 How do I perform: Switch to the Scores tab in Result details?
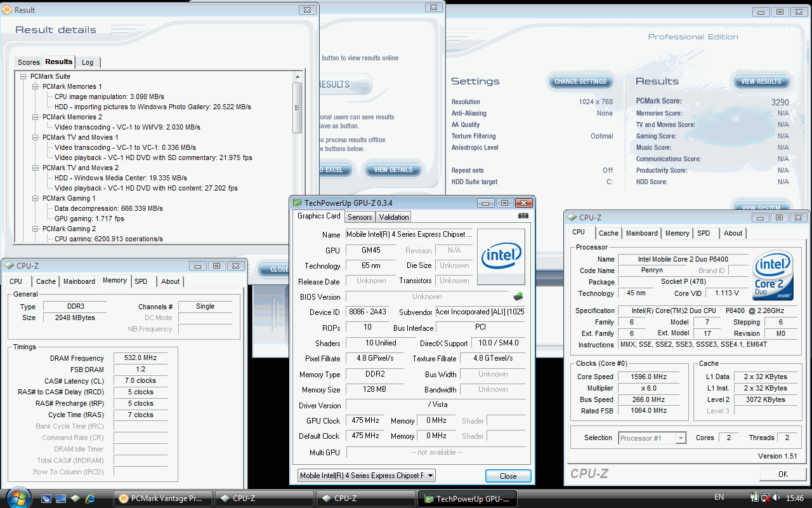point(29,62)
